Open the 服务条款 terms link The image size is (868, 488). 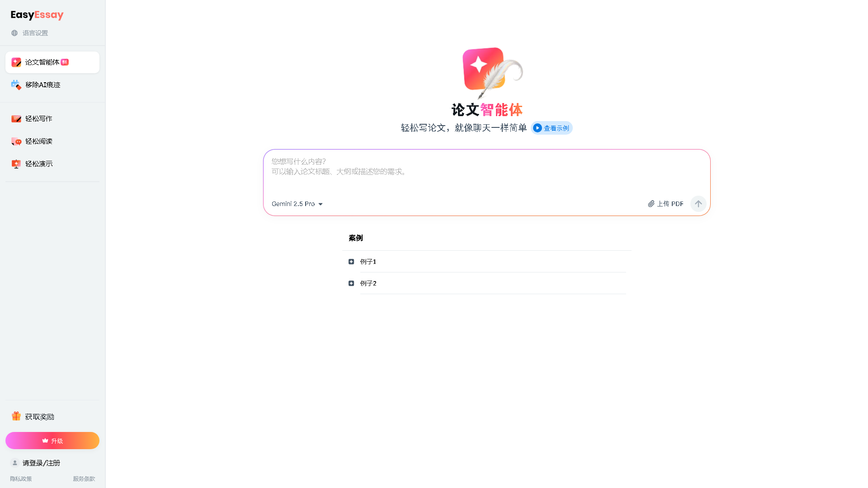[84, 479]
